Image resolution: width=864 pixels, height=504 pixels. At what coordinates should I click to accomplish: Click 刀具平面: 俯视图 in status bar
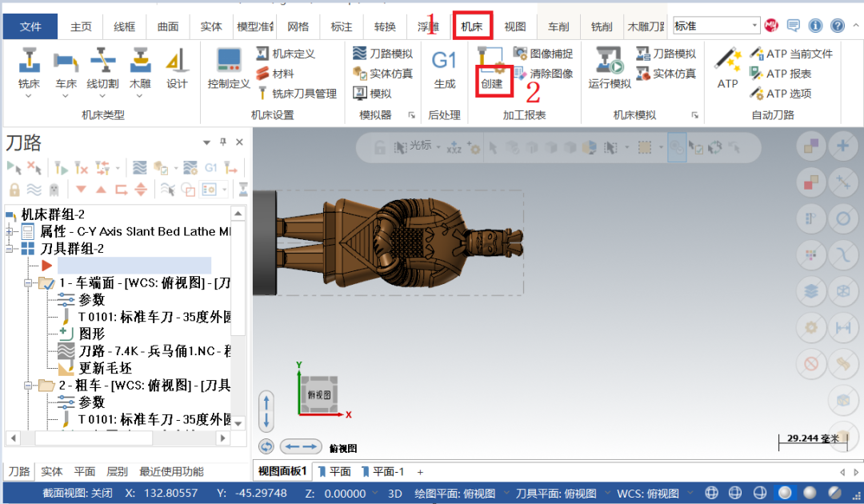[x=556, y=493]
